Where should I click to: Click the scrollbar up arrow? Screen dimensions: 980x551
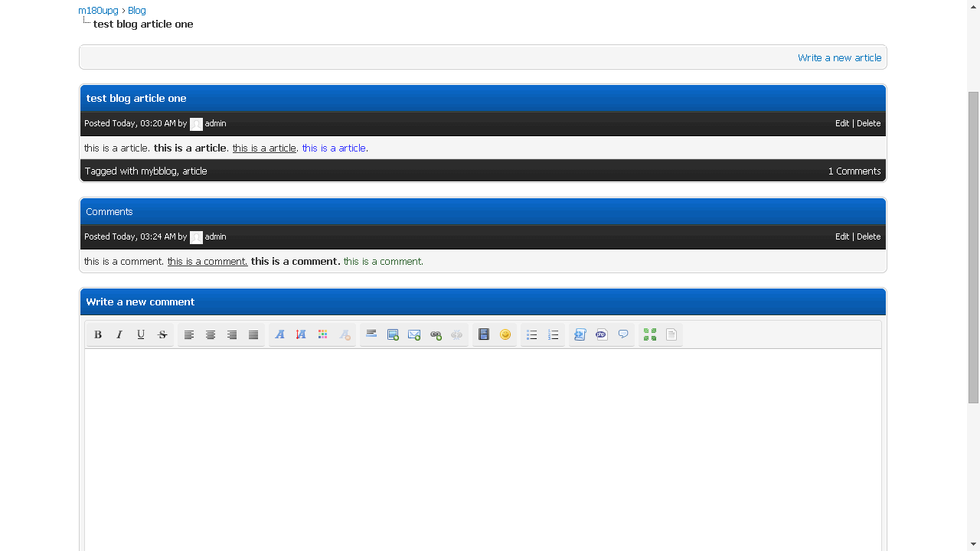(973, 6)
